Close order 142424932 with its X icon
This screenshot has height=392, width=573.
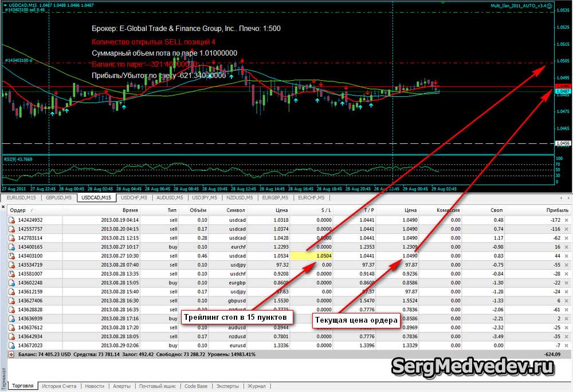pyautogui.click(x=566, y=219)
